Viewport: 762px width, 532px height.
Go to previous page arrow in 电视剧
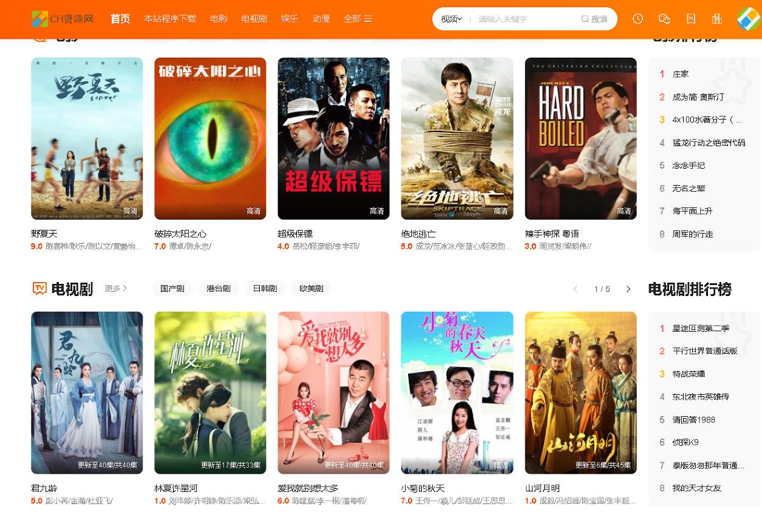coord(576,289)
